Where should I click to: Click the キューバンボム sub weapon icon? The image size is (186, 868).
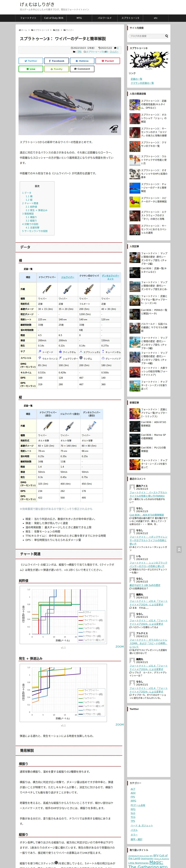pyautogui.click(x=103, y=351)
